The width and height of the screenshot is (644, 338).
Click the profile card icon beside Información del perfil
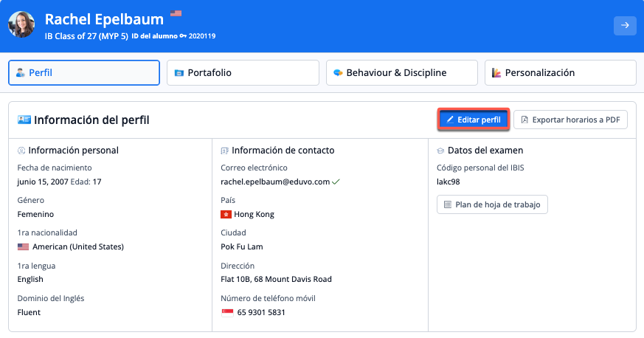(24, 120)
